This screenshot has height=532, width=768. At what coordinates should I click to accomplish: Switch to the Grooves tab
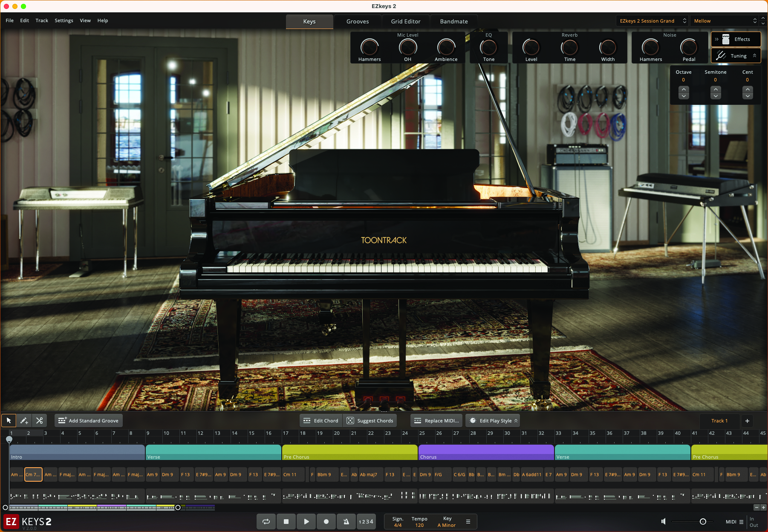tap(358, 21)
